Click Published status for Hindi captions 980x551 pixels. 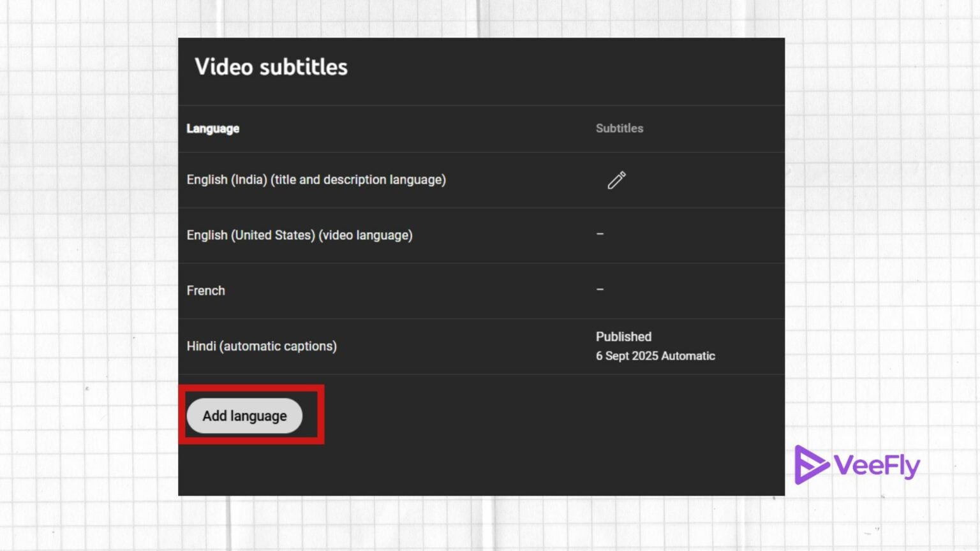coord(623,337)
